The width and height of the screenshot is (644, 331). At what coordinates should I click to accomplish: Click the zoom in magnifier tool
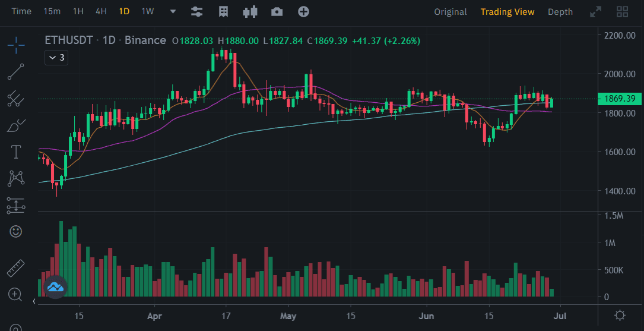(16, 294)
